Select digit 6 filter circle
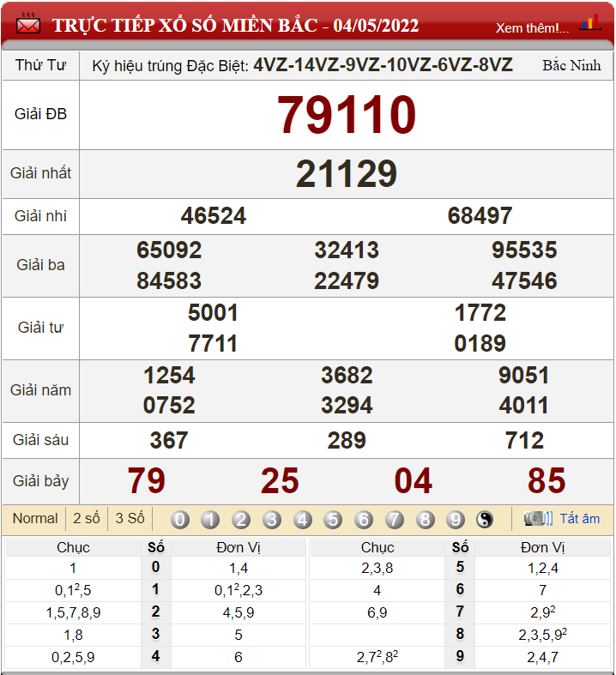This screenshot has width=616, height=675. (364, 520)
